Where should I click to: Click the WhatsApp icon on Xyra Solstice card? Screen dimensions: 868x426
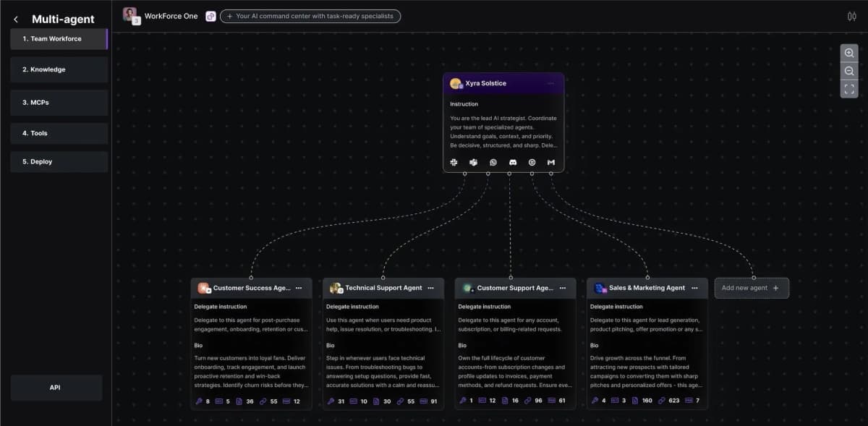(x=493, y=162)
